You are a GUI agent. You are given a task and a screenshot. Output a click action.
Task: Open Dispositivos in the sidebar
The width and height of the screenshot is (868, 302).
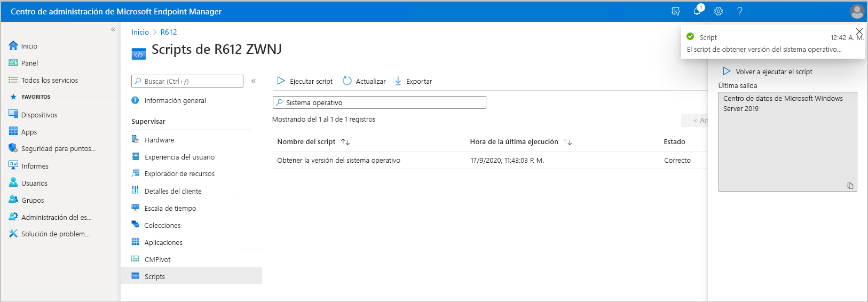(x=33, y=115)
